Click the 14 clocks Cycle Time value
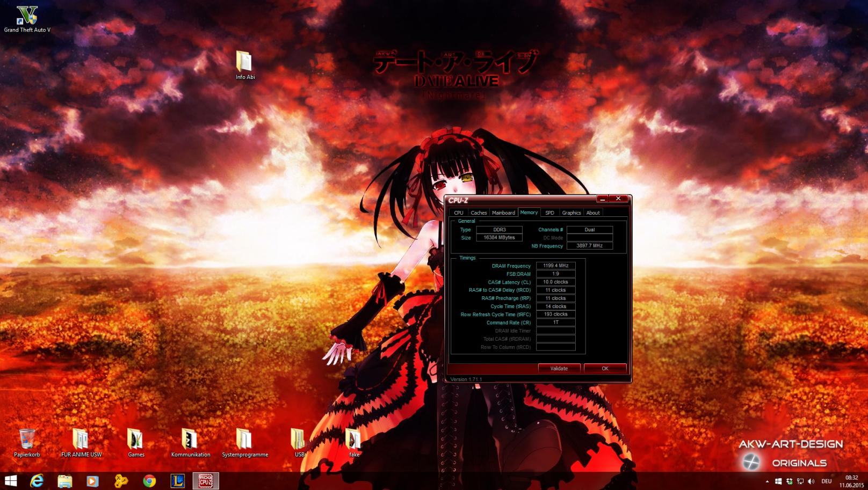The width and height of the screenshot is (868, 490). pos(555,306)
